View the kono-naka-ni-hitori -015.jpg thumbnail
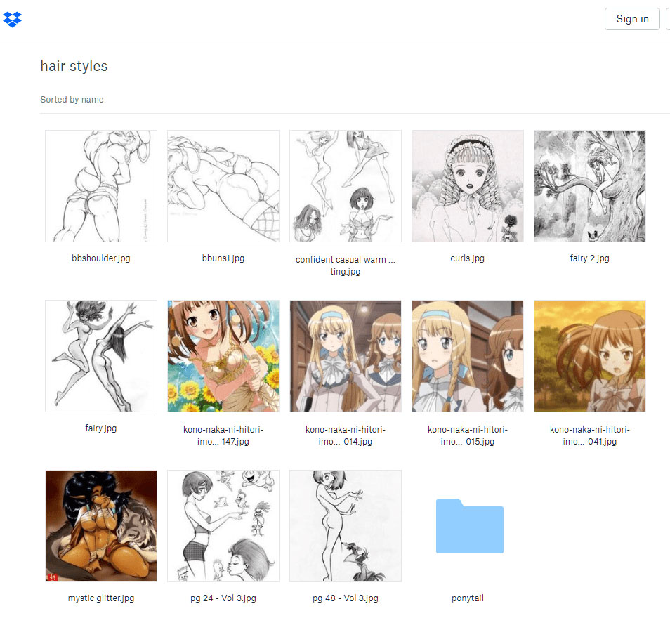 (x=468, y=356)
